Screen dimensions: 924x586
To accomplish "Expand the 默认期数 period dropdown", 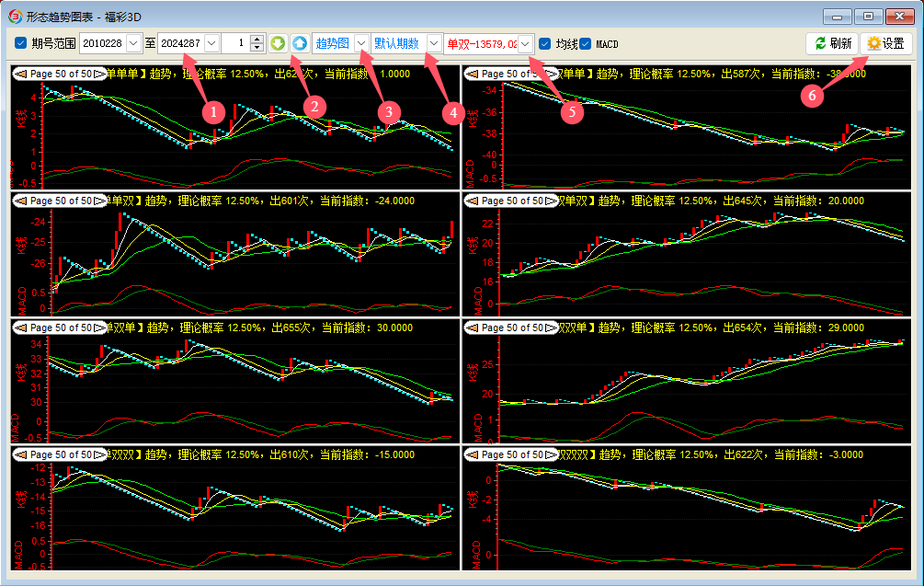I will [x=433, y=43].
